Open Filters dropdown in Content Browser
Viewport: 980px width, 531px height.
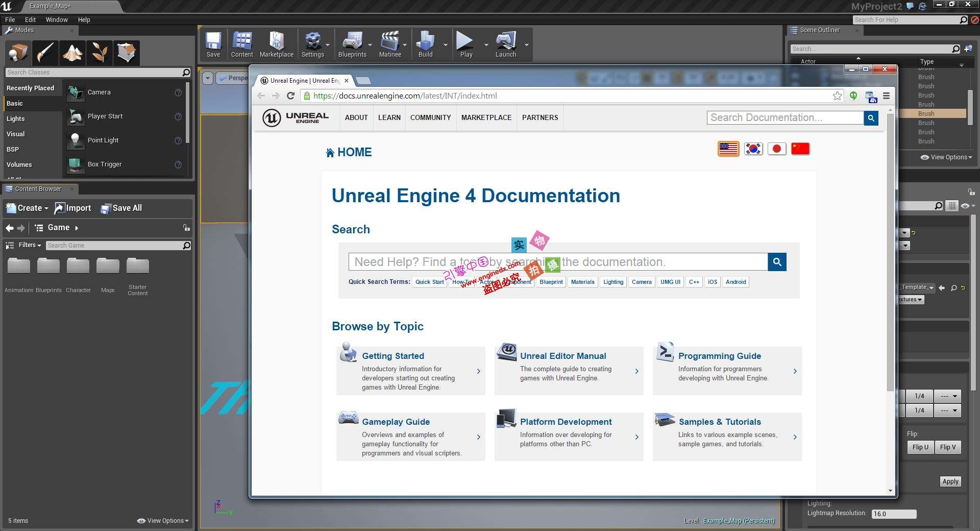[30, 245]
